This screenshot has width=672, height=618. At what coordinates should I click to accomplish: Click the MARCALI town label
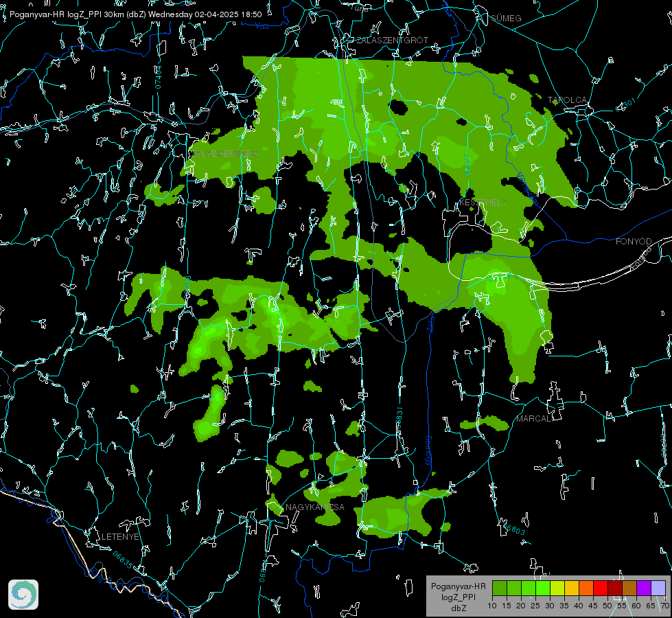click(535, 419)
